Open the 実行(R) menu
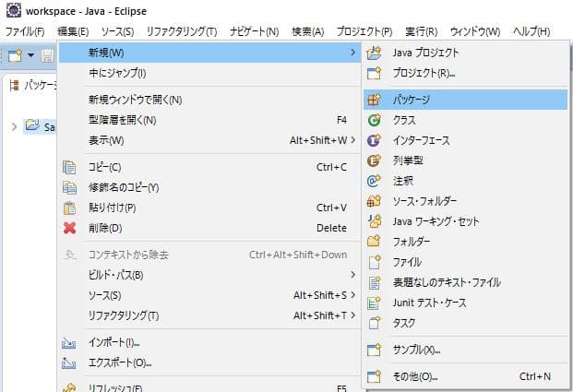 pos(422,31)
